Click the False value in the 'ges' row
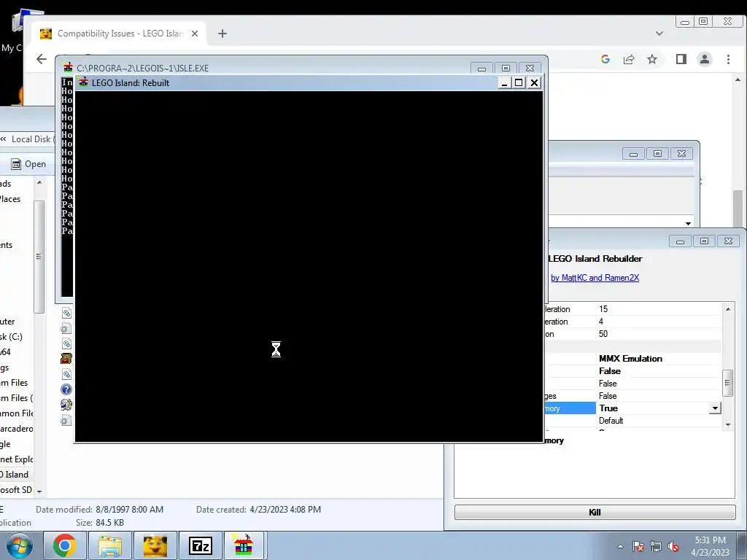 pyautogui.click(x=608, y=396)
